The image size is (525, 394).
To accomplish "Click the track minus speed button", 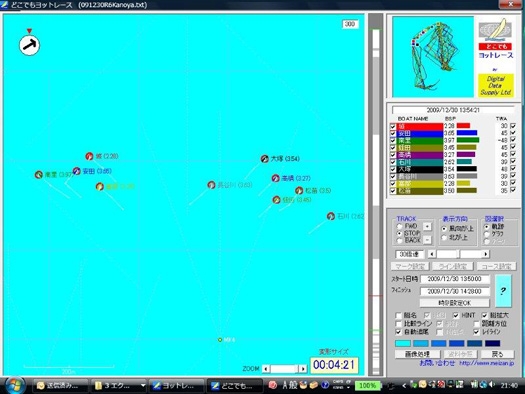I will coord(427,240).
